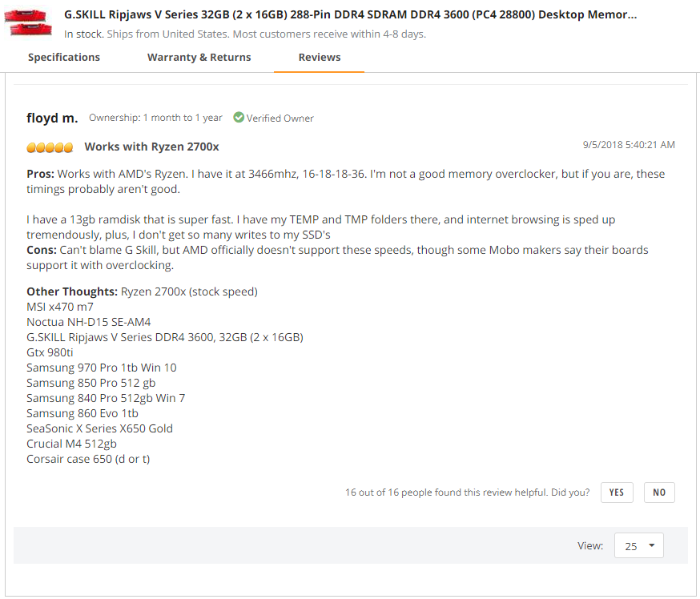The image size is (700, 599).
Task: Click Ownership: 1 month to 1 year
Action: 155,118
